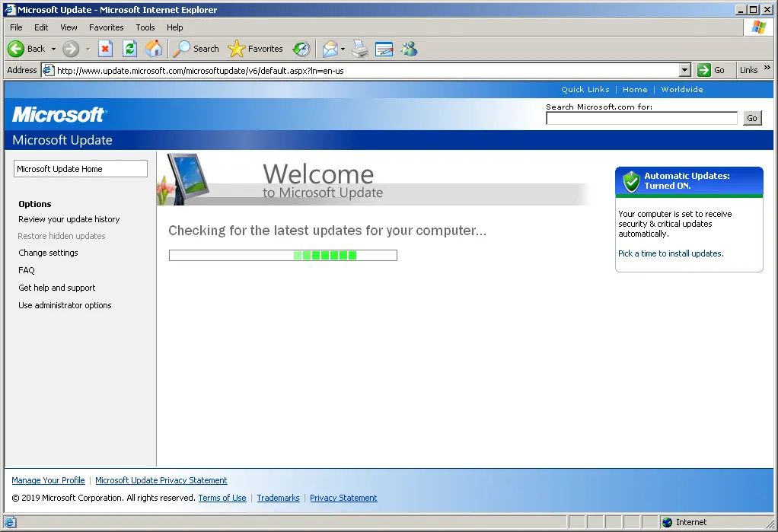Click the Welcome banner monitor image
Screen dimensions: 778x532
(187, 179)
